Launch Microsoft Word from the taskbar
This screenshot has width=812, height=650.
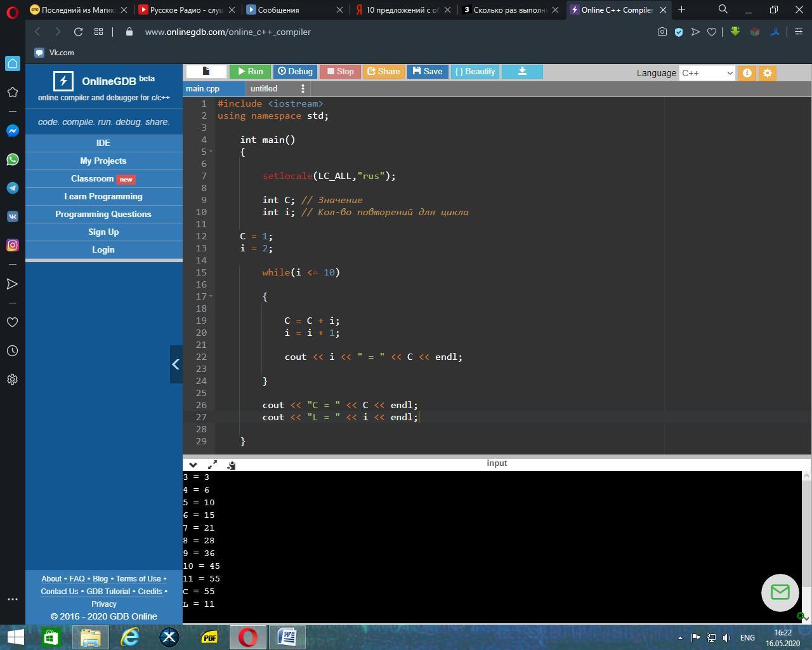point(287,637)
